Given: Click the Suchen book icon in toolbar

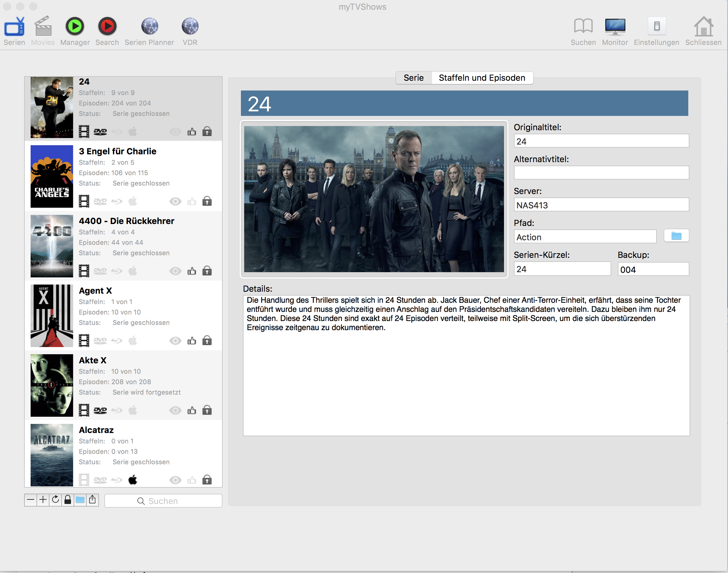Looking at the screenshot, I should [583, 26].
